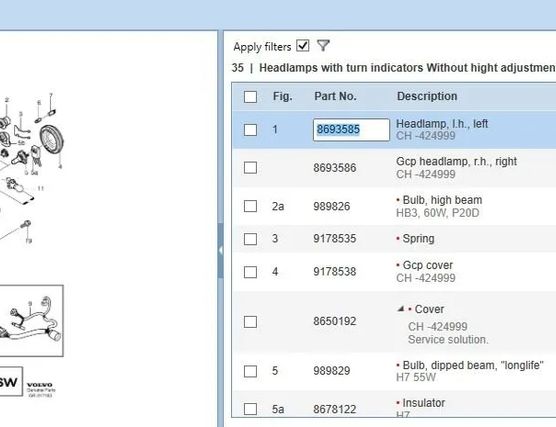The height and width of the screenshot is (427, 556).
Task: Uncheck the Apply filters checkbox
Action: click(x=303, y=46)
